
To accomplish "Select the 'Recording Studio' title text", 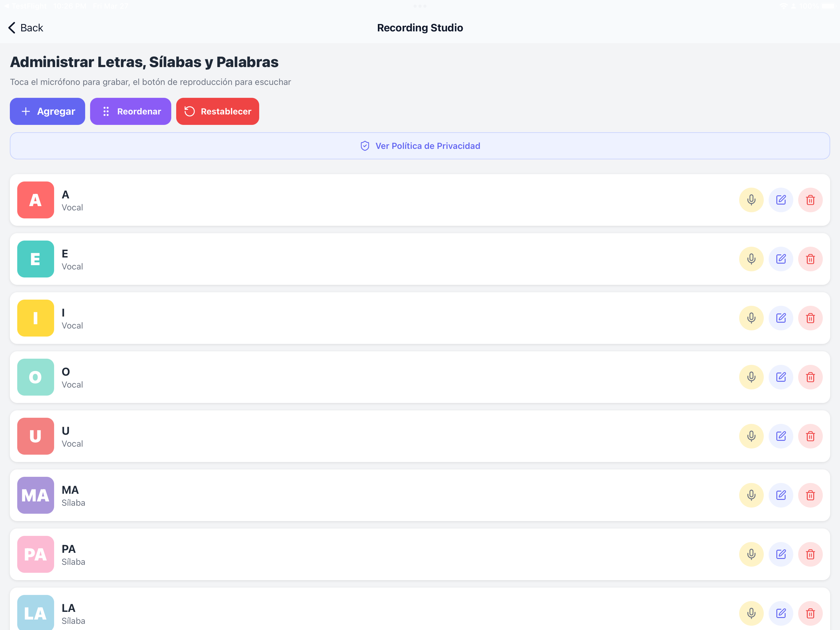I will pyautogui.click(x=420, y=28).
